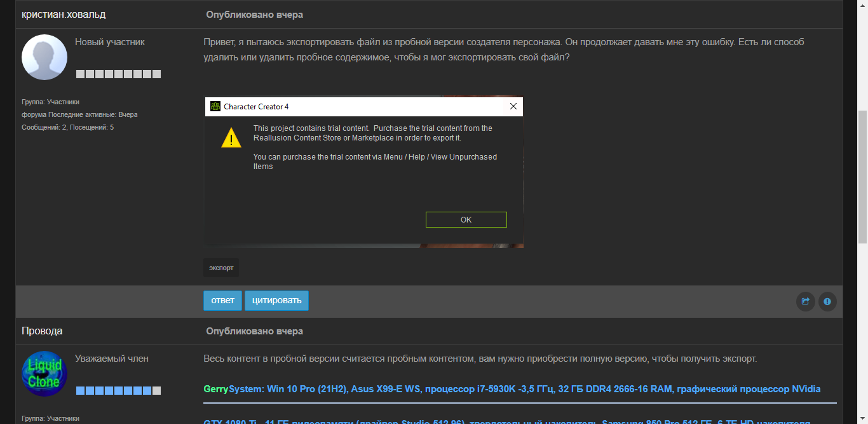The height and width of the screenshot is (424, 868).
Task: Click reply text starting 'Весь контент в пробной версии'
Action: [480, 359]
